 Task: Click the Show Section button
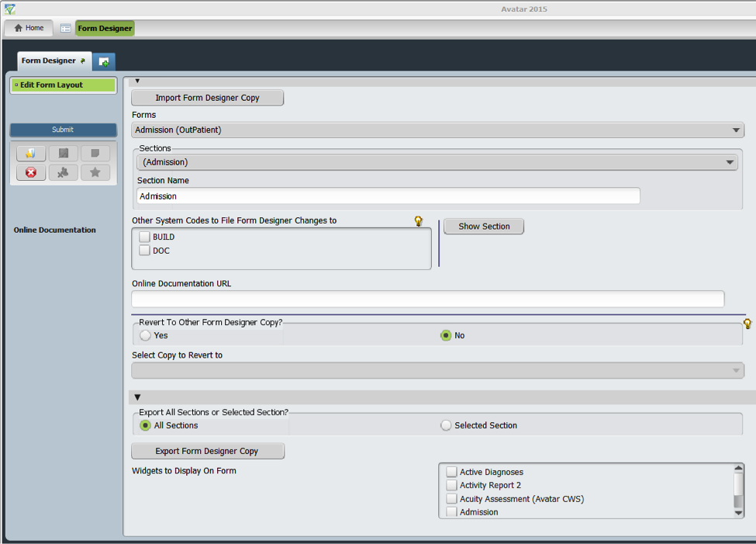[483, 226]
